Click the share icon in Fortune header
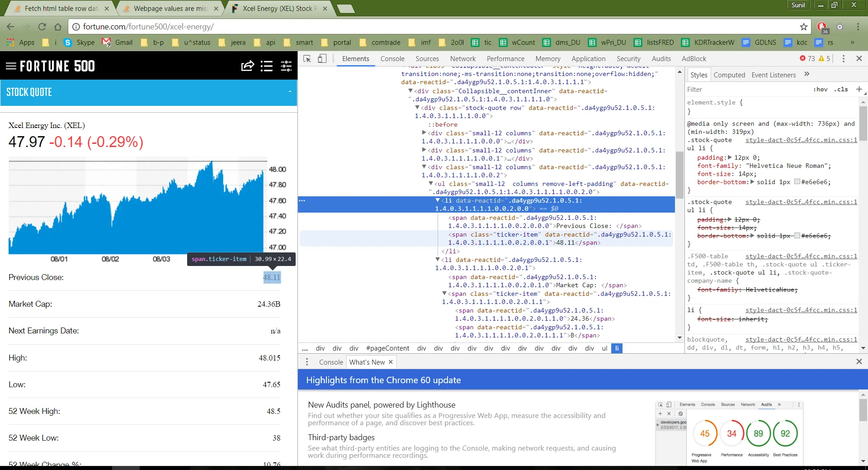Screen dimensions: 868x470 click(247, 66)
